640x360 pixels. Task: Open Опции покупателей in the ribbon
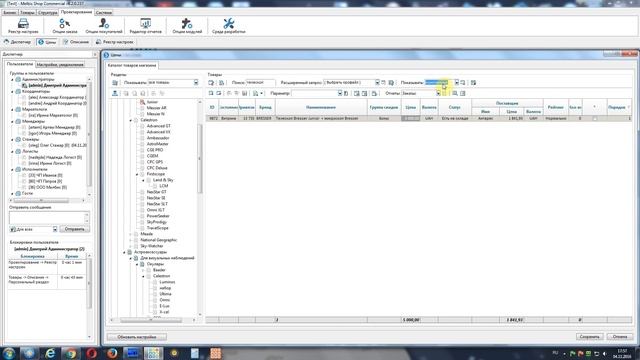[x=104, y=26]
